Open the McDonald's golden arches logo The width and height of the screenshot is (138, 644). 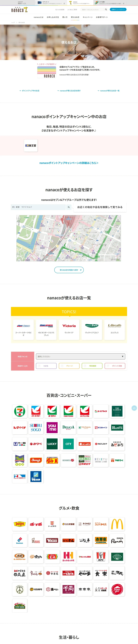pyautogui.click(x=117, y=524)
